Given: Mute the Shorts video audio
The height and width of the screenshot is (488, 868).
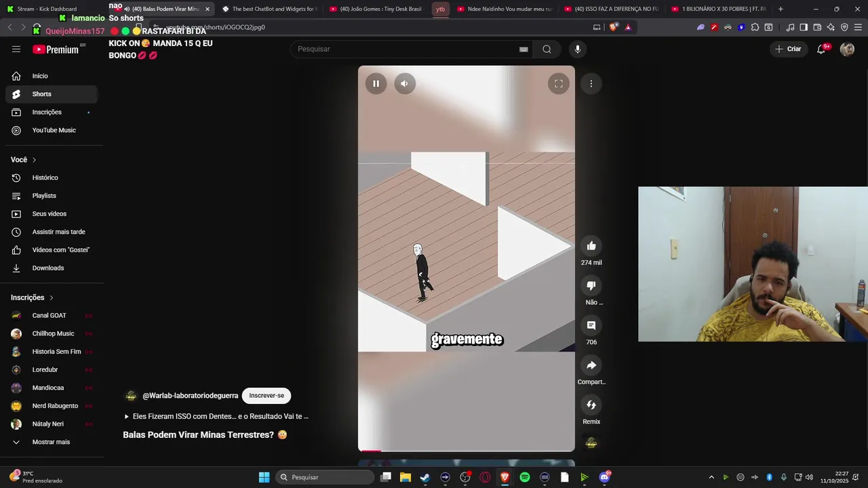Looking at the screenshot, I should point(404,83).
